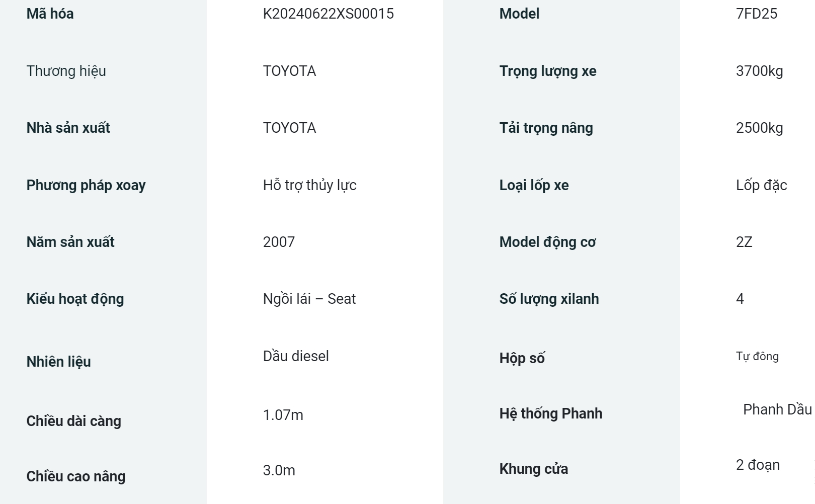Viewport: 815px width, 504px height.
Task: Click the Lốp đặc tire value
Action: pyautogui.click(x=761, y=185)
